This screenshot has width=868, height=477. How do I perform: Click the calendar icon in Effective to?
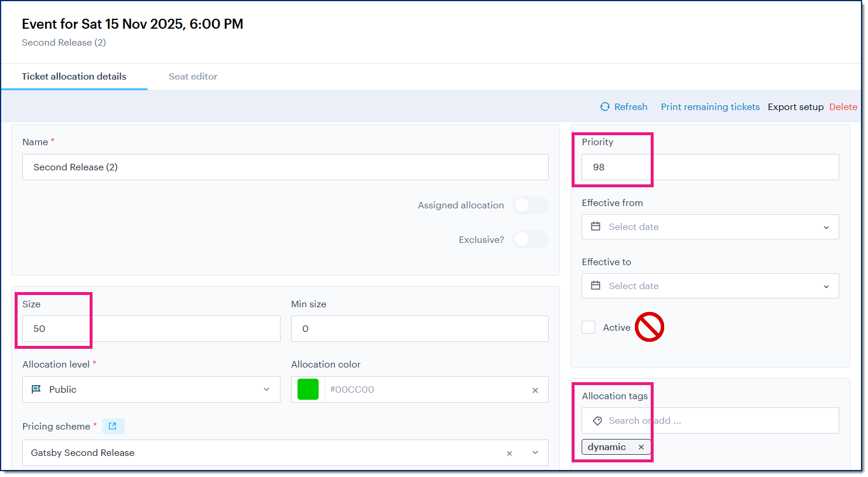(x=596, y=286)
